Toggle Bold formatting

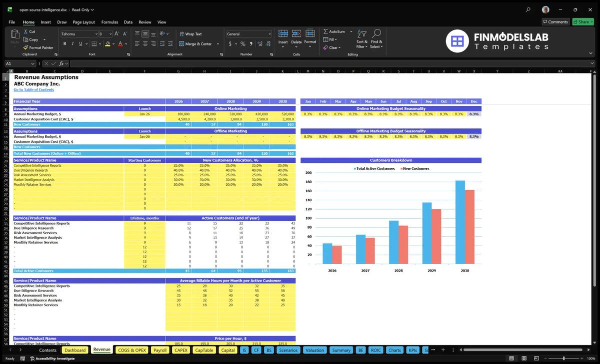point(63,44)
